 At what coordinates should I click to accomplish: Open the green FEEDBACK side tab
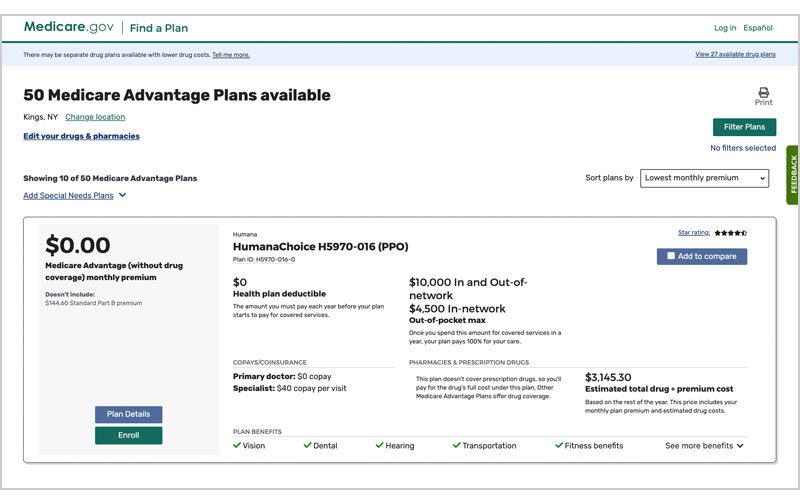(x=793, y=175)
